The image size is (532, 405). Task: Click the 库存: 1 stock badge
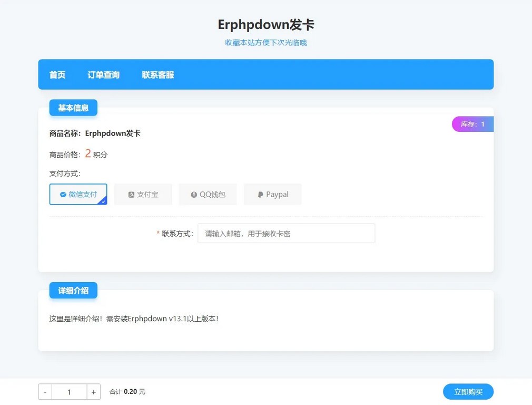pos(472,124)
